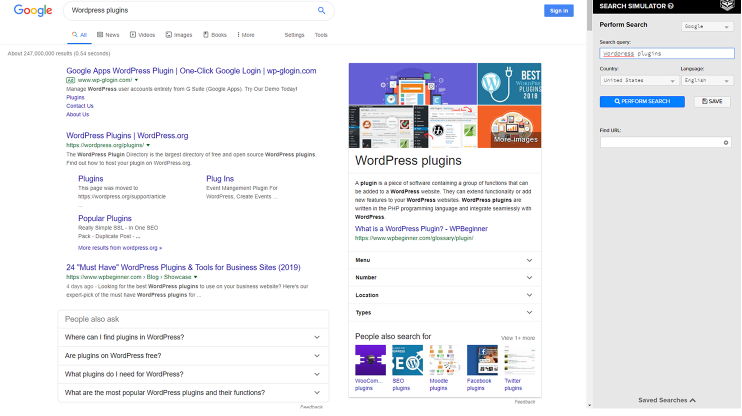Open the search engine dropdown showing Google

(707, 27)
